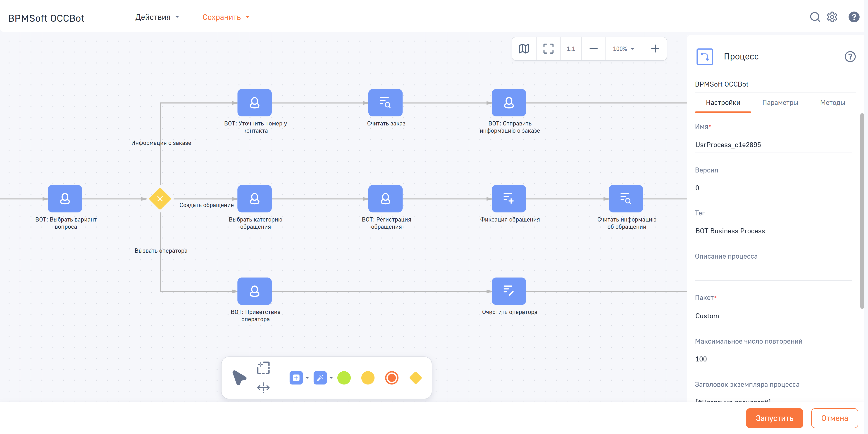
Task: Expand the magic wand element arrow
Action: [331, 378]
